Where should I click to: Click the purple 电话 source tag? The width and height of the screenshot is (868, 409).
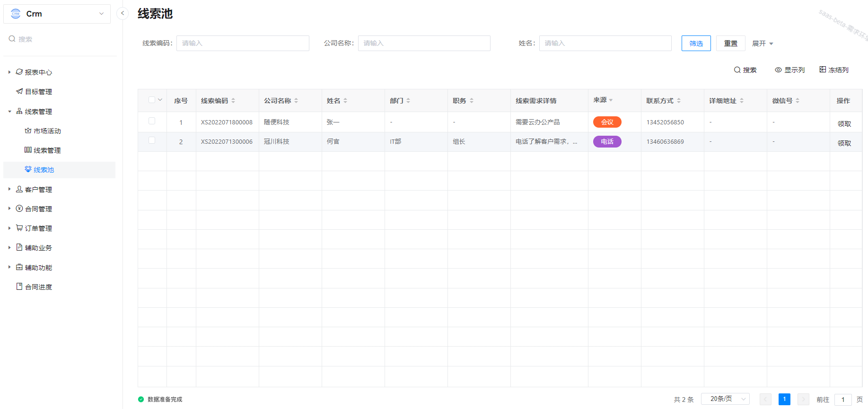point(607,141)
